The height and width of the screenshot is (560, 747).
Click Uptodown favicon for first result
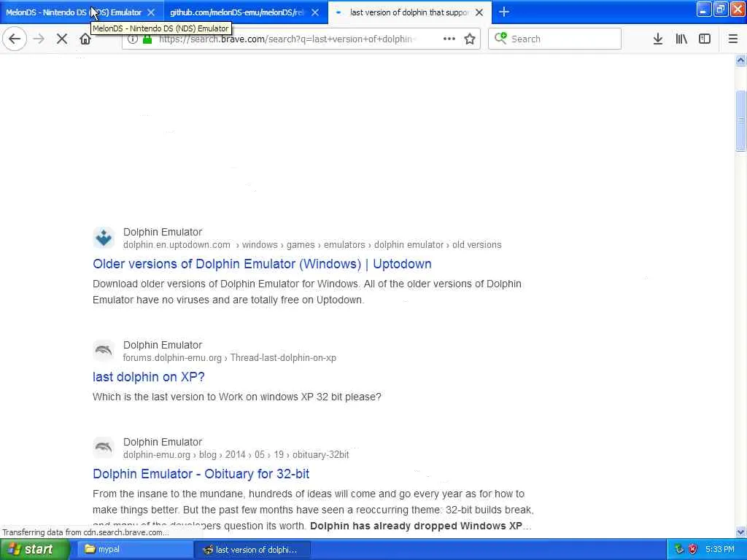(104, 238)
